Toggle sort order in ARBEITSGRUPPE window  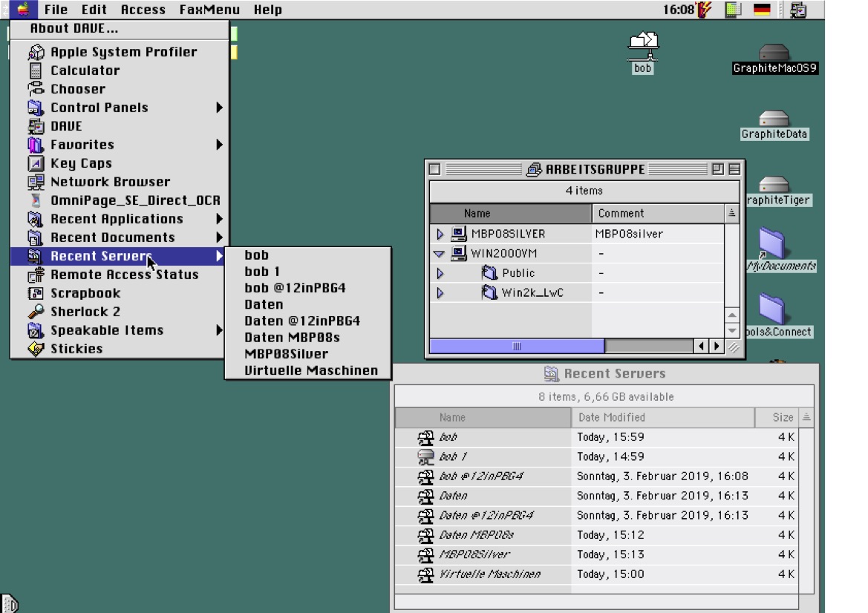[732, 213]
